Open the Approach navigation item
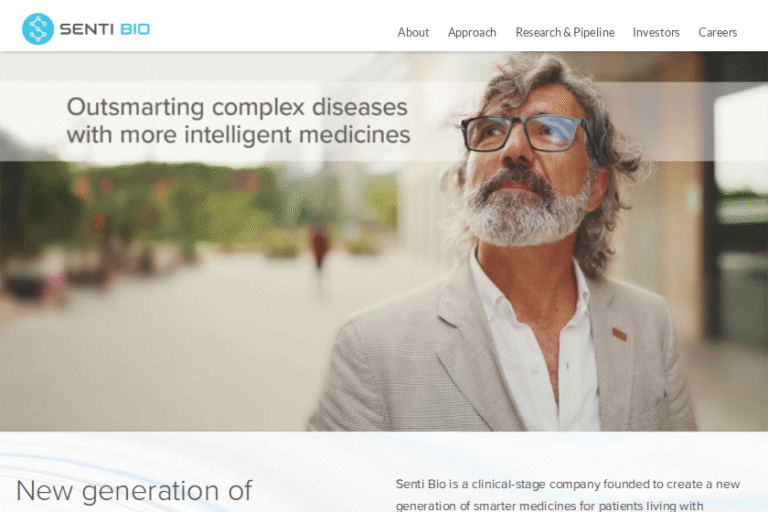This screenshot has width=768, height=512. [x=472, y=33]
